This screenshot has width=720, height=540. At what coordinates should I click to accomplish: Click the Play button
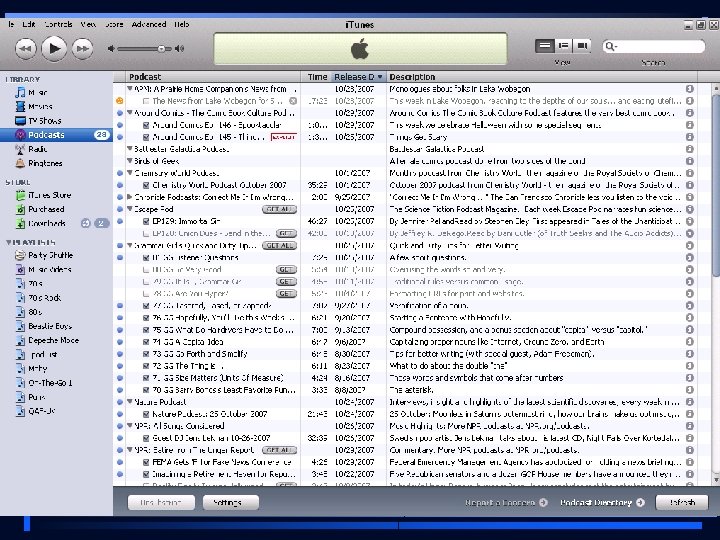[54, 47]
